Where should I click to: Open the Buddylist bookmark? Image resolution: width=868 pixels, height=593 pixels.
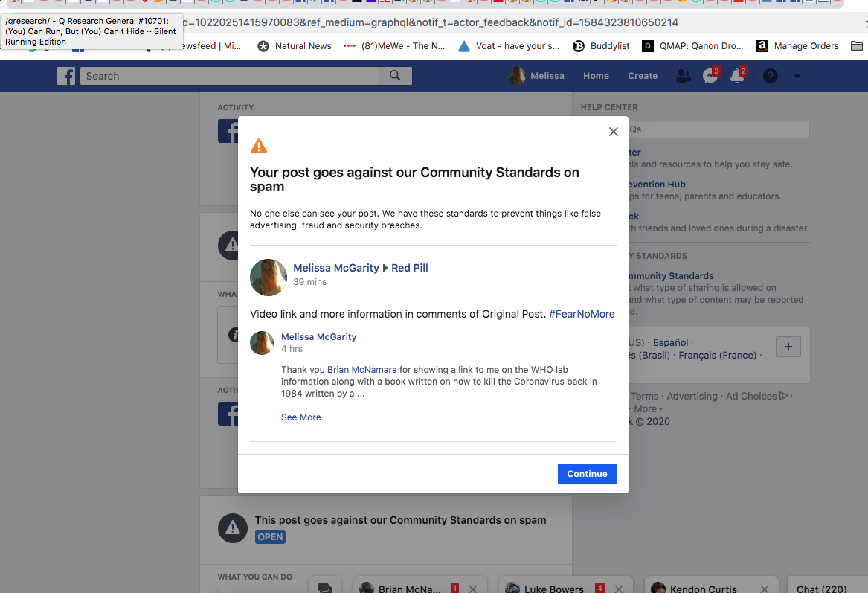[x=601, y=46]
